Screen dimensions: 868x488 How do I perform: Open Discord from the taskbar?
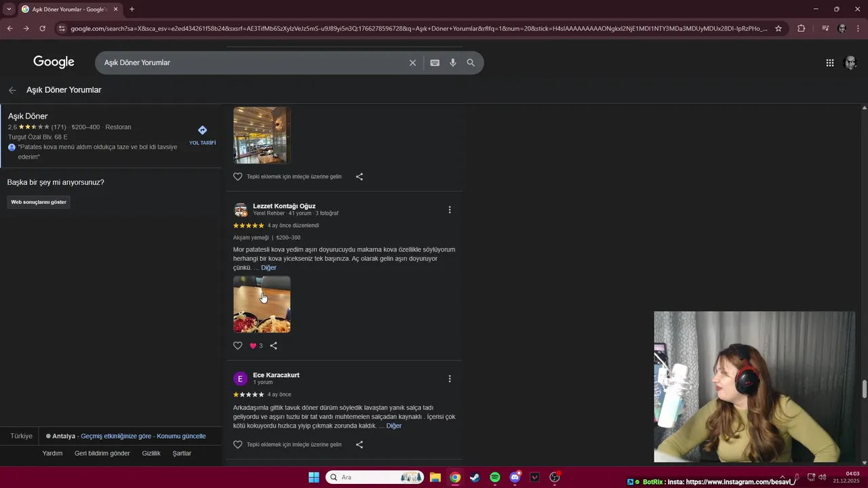pos(515,477)
